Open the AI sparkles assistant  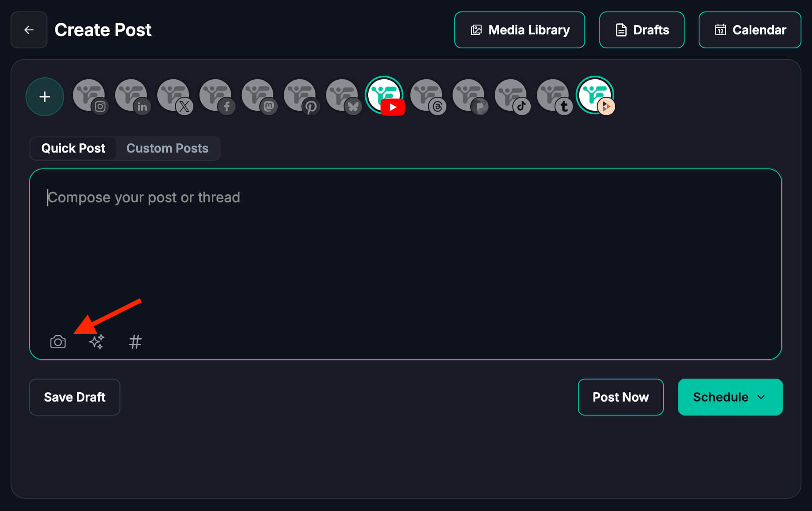pyautogui.click(x=97, y=342)
